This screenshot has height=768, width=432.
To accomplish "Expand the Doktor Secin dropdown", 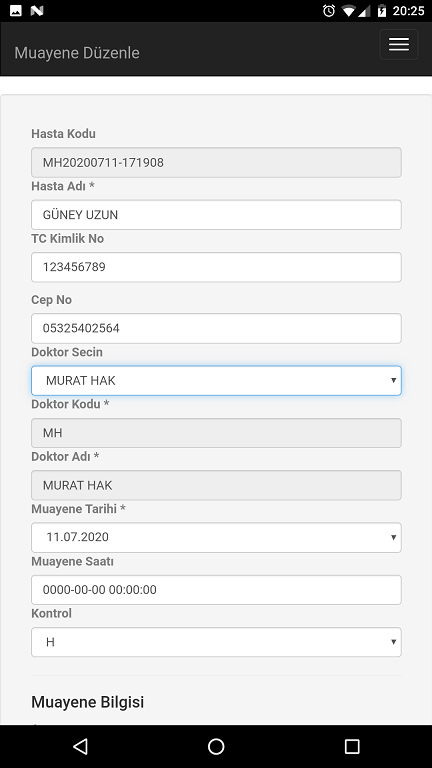I will pyautogui.click(x=216, y=381).
